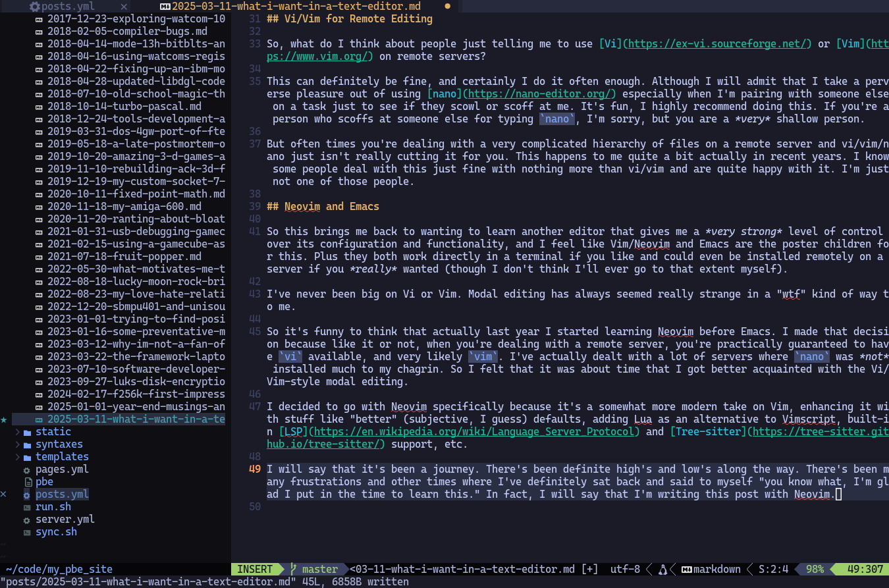889x588 pixels.
Task: Open 2019-10-20-amazing-3-d-games file
Action: (x=136, y=157)
